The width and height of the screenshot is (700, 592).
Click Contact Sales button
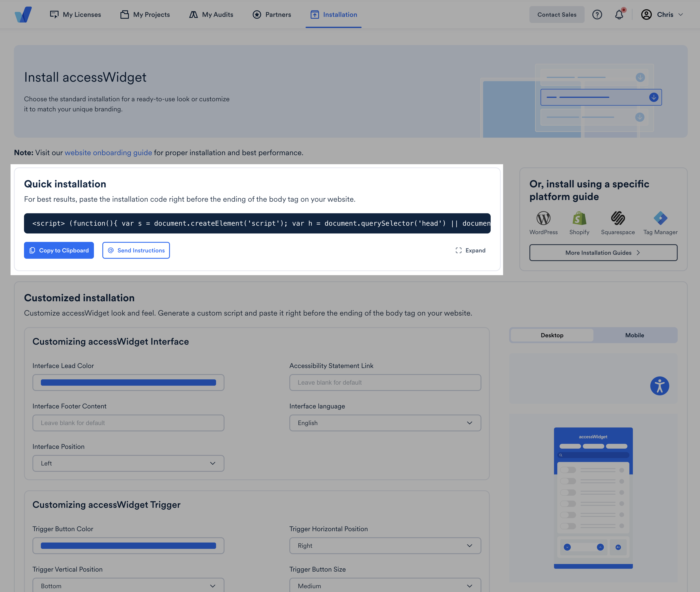coord(557,15)
